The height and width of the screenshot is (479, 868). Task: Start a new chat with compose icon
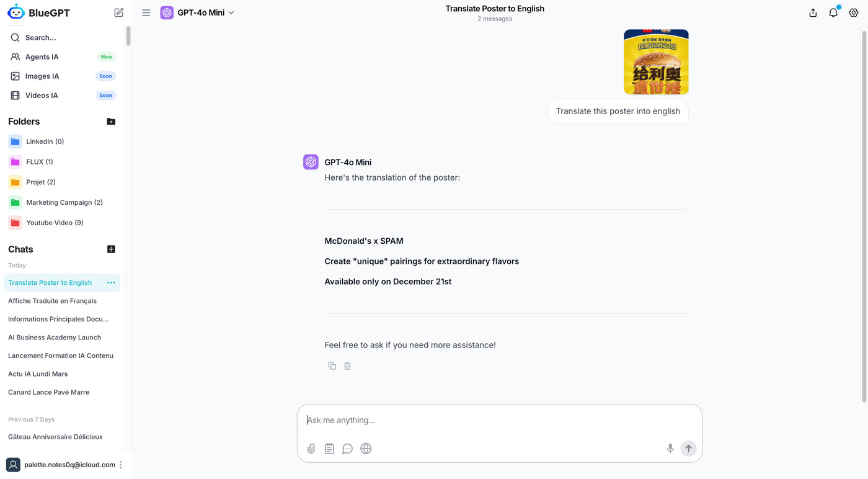119,12
